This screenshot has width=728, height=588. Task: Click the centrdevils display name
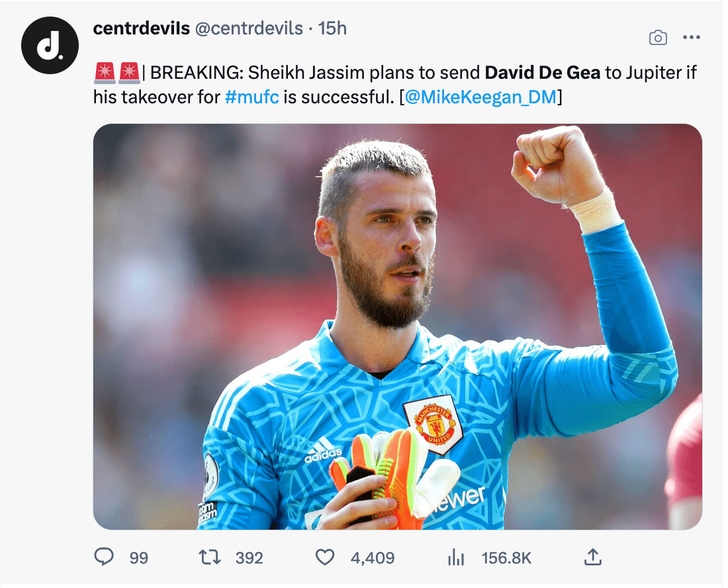tap(141, 28)
